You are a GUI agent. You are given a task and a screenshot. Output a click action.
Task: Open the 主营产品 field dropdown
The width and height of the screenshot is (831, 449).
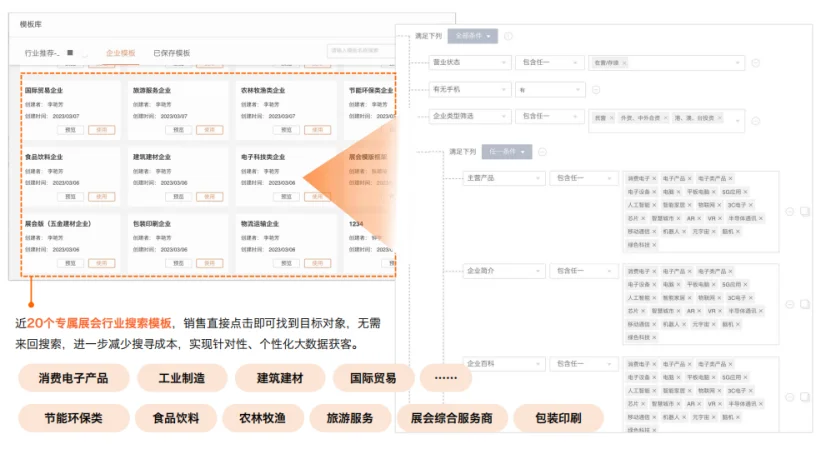pyautogui.click(x=504, y=179)
